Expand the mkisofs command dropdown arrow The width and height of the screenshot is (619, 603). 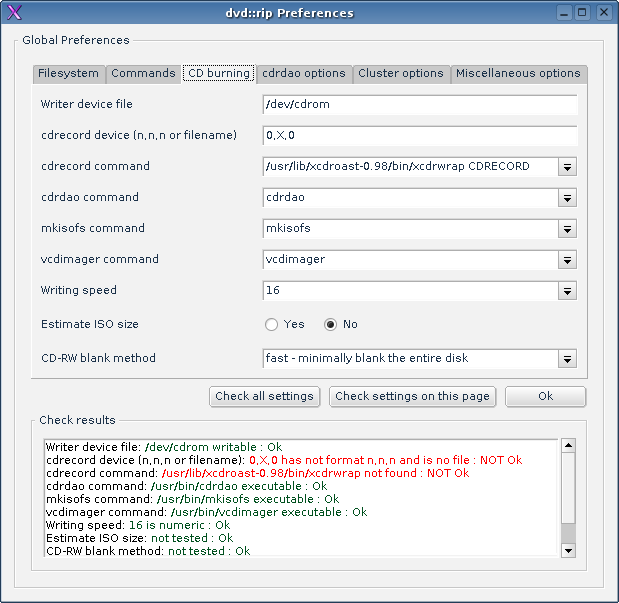(x=567, y=229)
